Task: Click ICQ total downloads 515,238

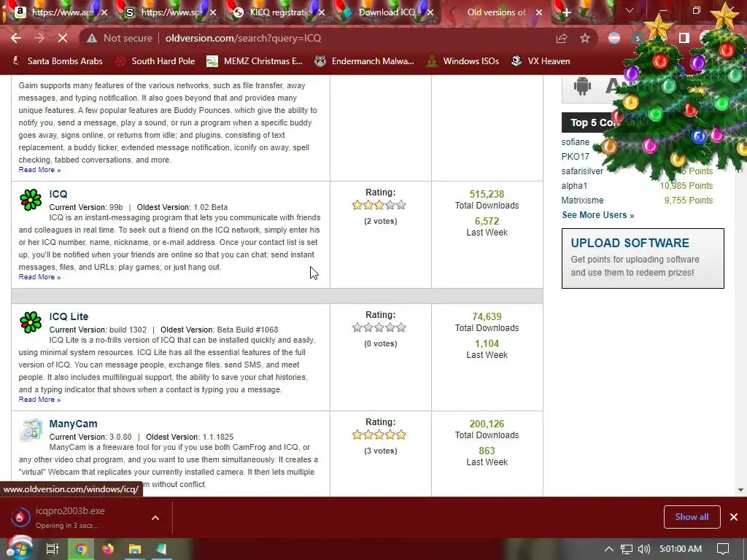Action: pyautogui.click(x=487, y=194)
